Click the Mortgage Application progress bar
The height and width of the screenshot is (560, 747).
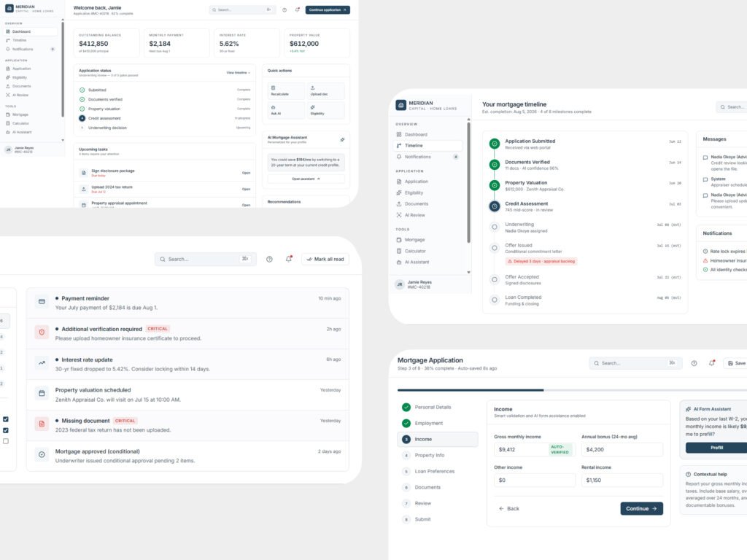pyautogui.click(x=572, y=390)
